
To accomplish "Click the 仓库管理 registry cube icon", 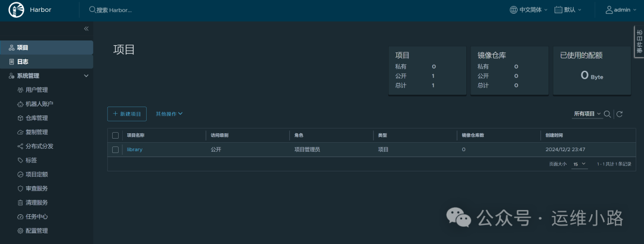I will 20,118.
